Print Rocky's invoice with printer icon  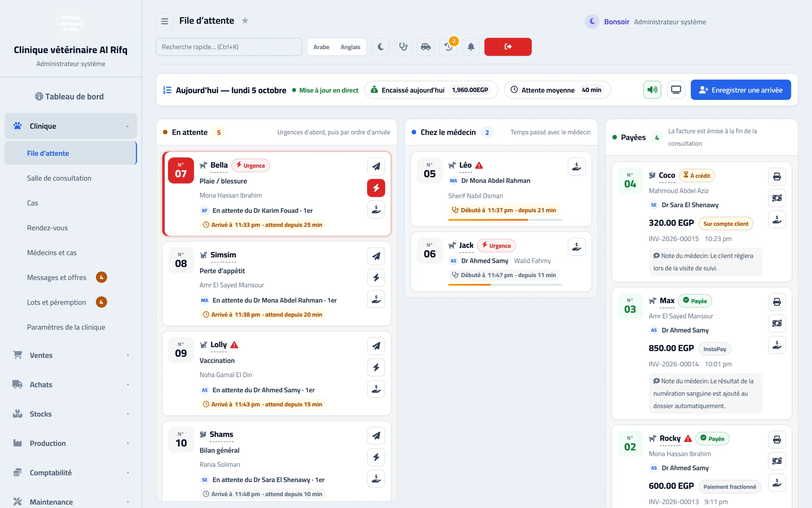click(777, 440)
